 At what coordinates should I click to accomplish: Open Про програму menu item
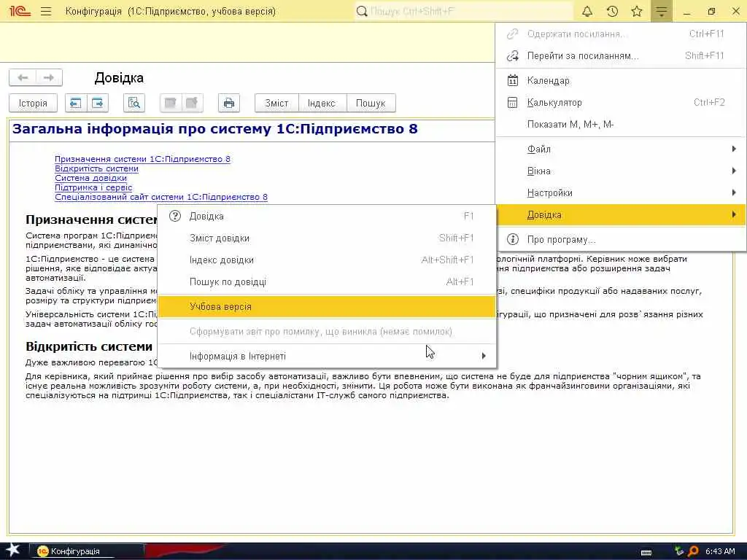click(621, 239)
